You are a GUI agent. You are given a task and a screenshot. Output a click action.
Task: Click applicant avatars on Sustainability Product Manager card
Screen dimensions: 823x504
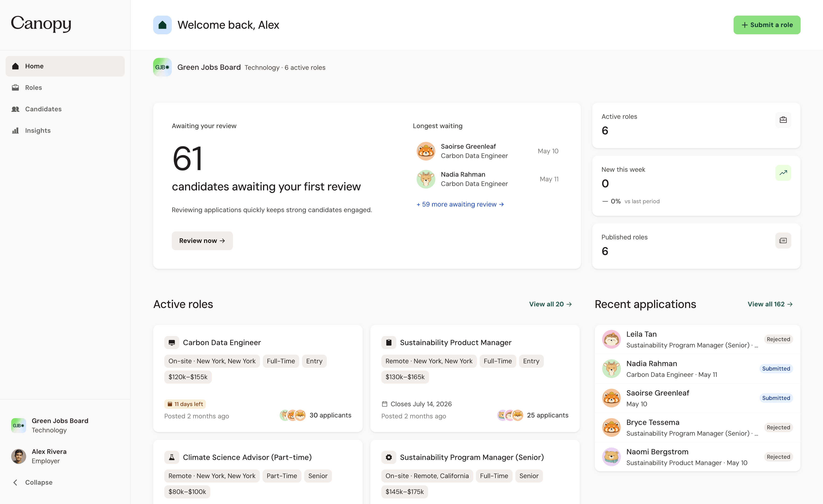tap(510, 415)
